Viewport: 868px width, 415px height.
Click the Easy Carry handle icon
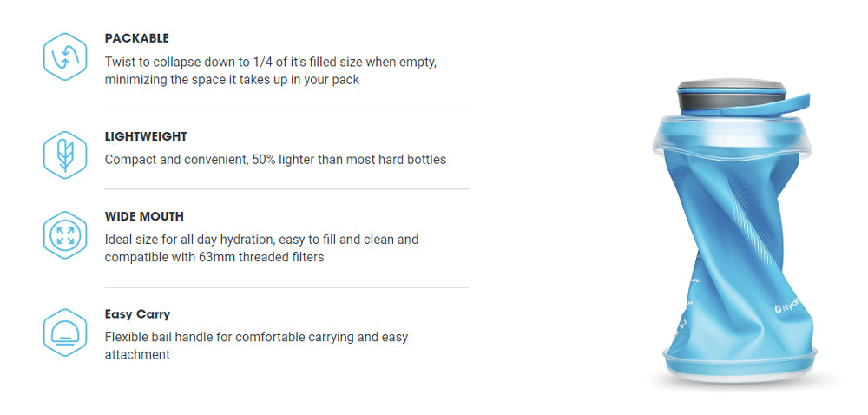tap(65, 333)
